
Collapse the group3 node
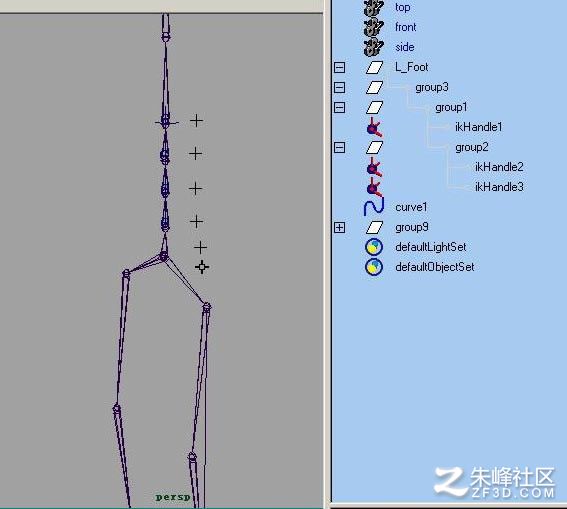pyautogui.click(x=340, y=87)
